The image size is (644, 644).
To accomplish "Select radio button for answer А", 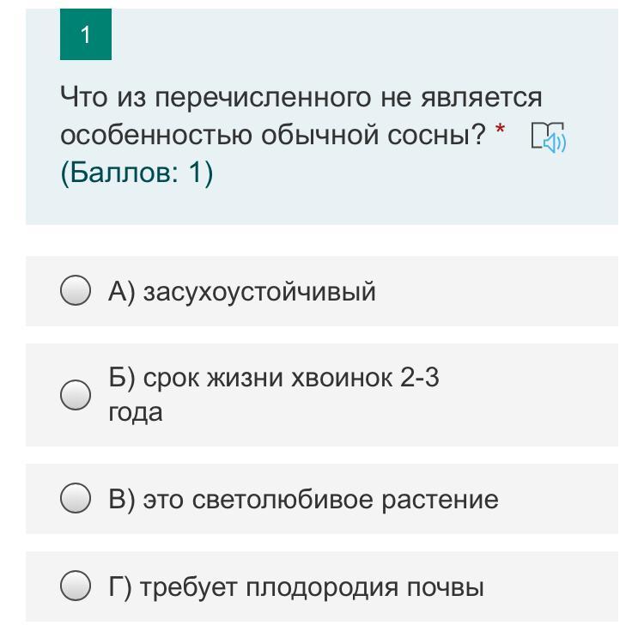I will pyautogui.click(x=76, y=291).
